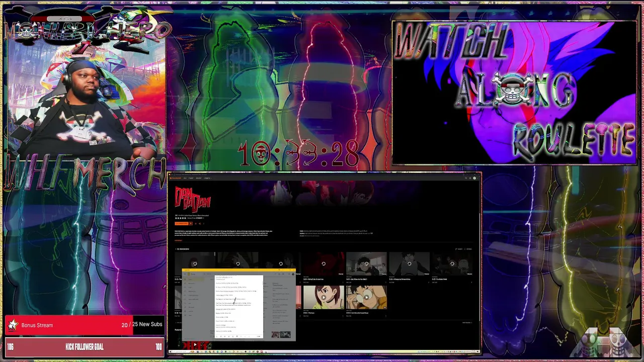Viewport: 644px width, 362px height.
Task: Open the three-dot menu for episode E4
Action: coord(343,282)
